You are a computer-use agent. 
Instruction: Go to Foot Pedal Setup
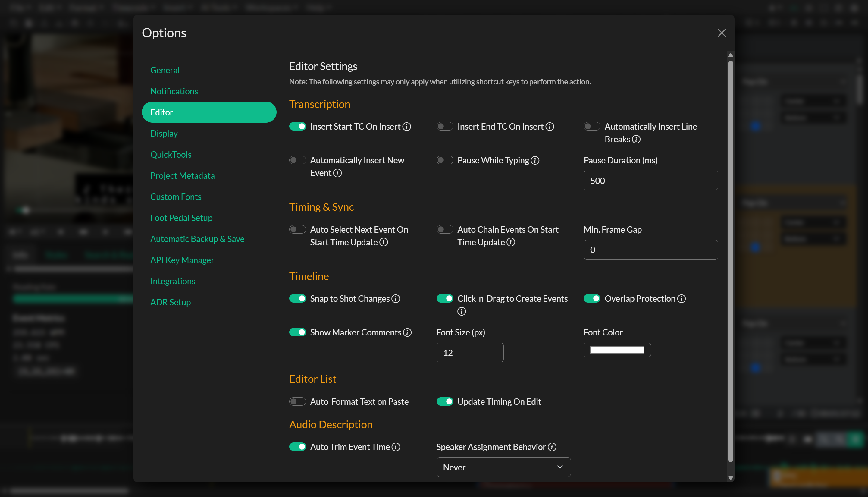coord(181,218)
